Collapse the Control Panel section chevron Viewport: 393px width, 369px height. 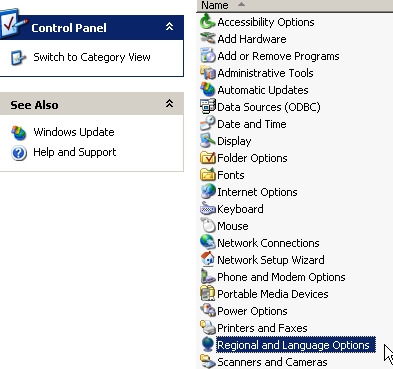(170, 27)
